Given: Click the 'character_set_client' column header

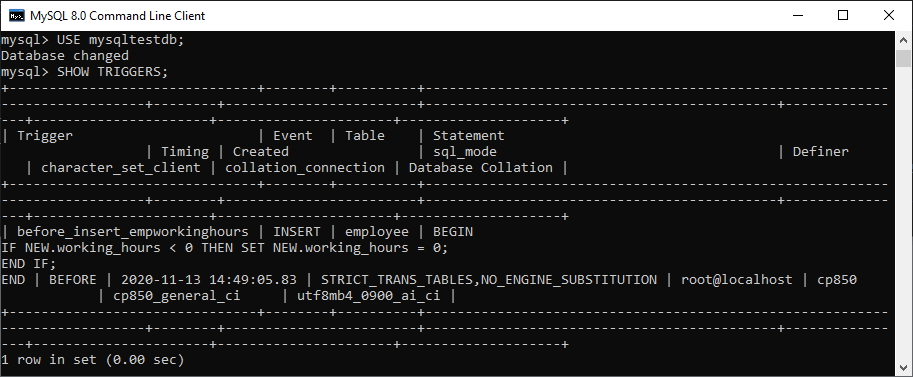Looking at the screenshot, I should coord(121,168).
